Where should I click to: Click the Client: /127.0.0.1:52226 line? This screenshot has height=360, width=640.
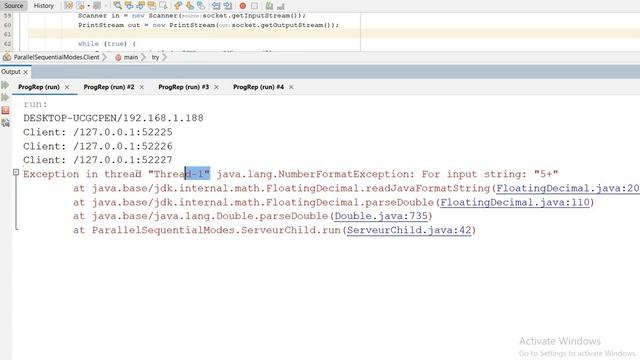point(98,146)
